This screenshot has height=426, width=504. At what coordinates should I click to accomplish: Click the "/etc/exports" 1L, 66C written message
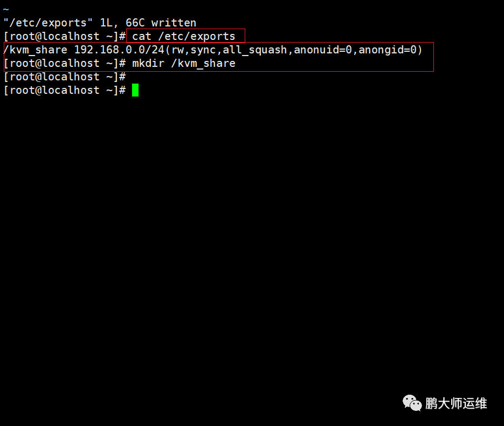coord(100,23)
